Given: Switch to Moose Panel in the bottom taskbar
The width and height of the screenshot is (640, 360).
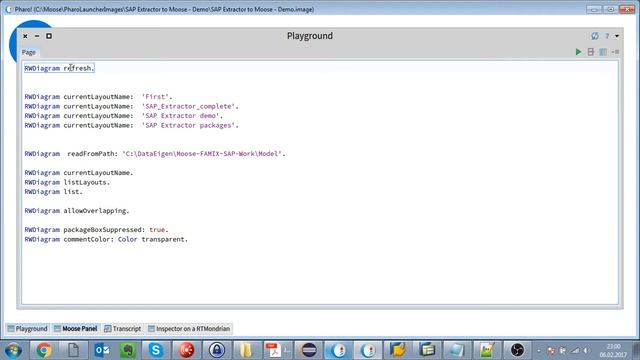Looking at the screenshot, I should click(76, 329).
